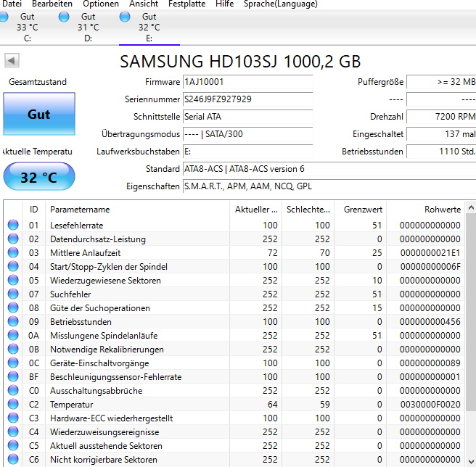Screen dimensions: 476x467
Task: Click status orb for Start/Stopp-Zyklen der Spindel
Action: coord(13,266)
